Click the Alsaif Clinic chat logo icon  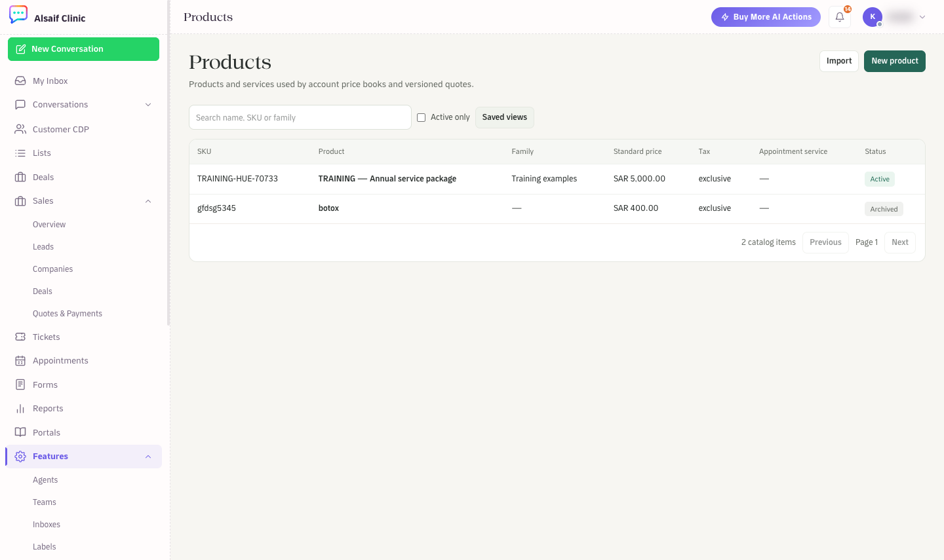click(18, 14)
